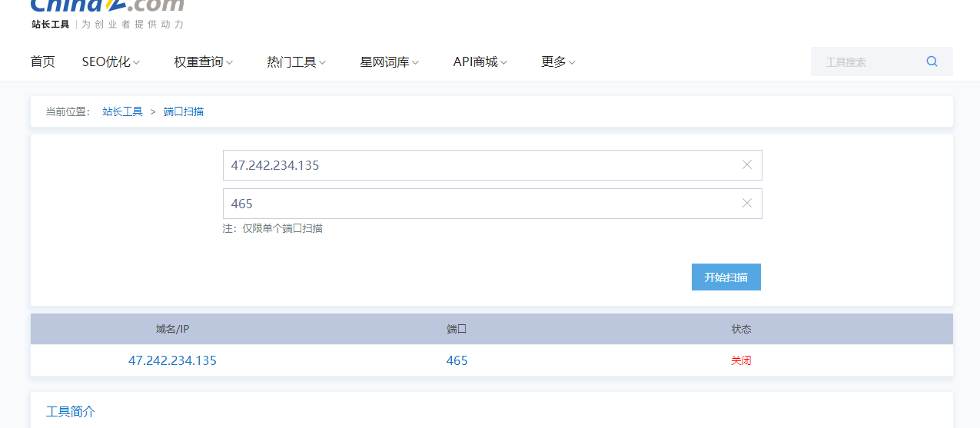This screenshot has height=428, width=980.
Task: Click the note 注：仅限单个端口扫描
Action: click(x=273, y=228)
